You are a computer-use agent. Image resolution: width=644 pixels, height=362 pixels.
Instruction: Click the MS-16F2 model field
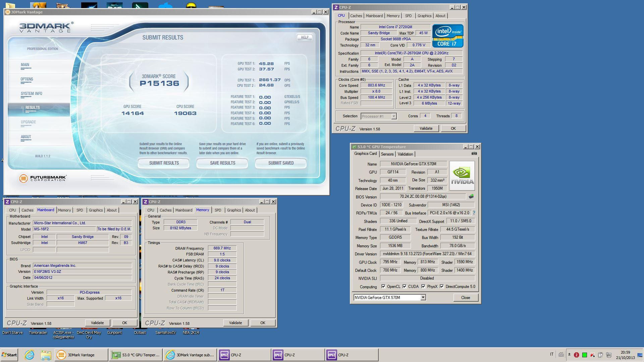64,229
